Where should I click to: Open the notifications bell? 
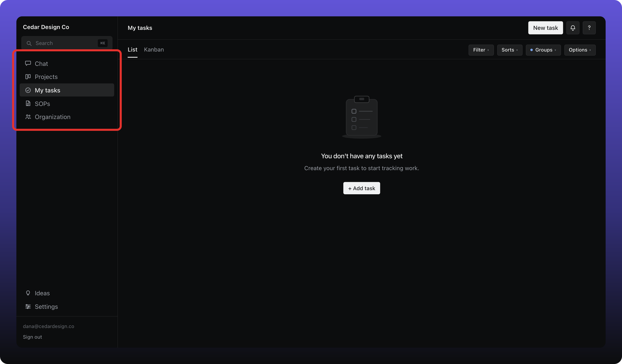[x=573, y=28]
